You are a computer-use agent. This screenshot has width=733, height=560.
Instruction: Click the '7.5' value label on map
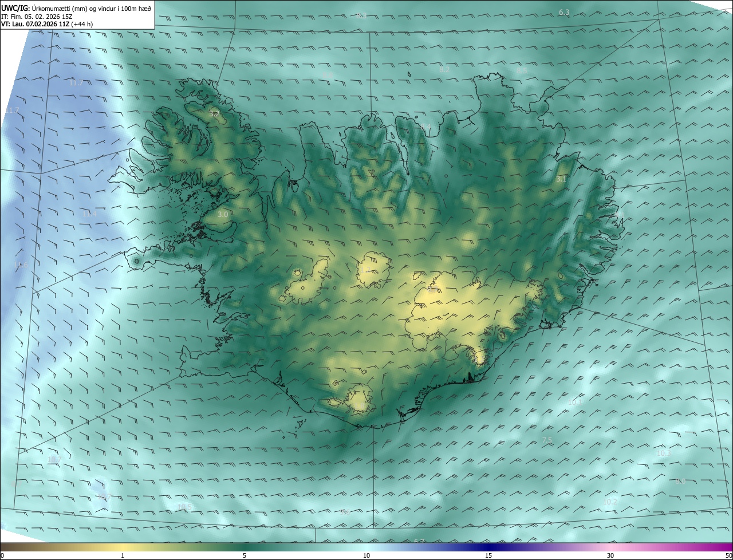point(547,440)
